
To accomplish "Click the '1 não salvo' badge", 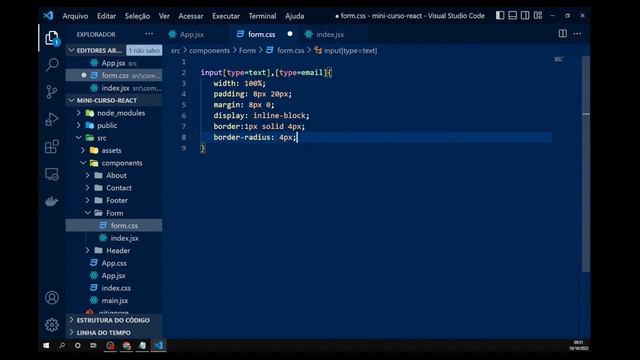I will coord(144,51).
